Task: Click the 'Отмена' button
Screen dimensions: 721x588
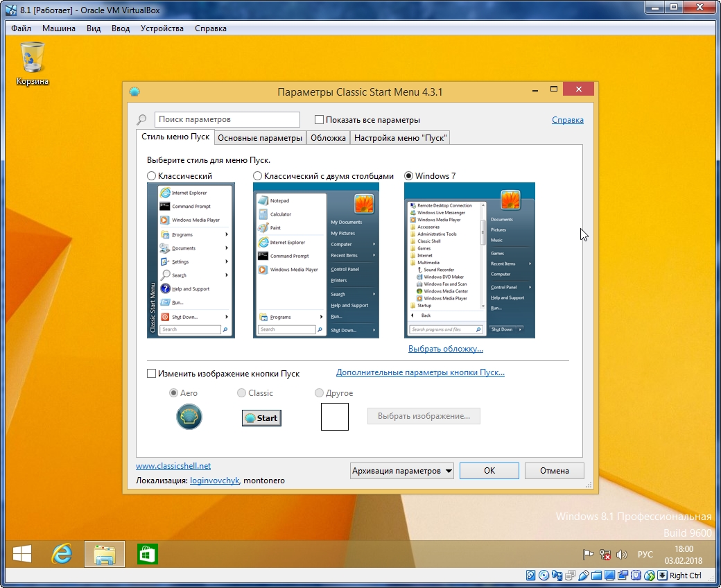Action: [555, 471]
